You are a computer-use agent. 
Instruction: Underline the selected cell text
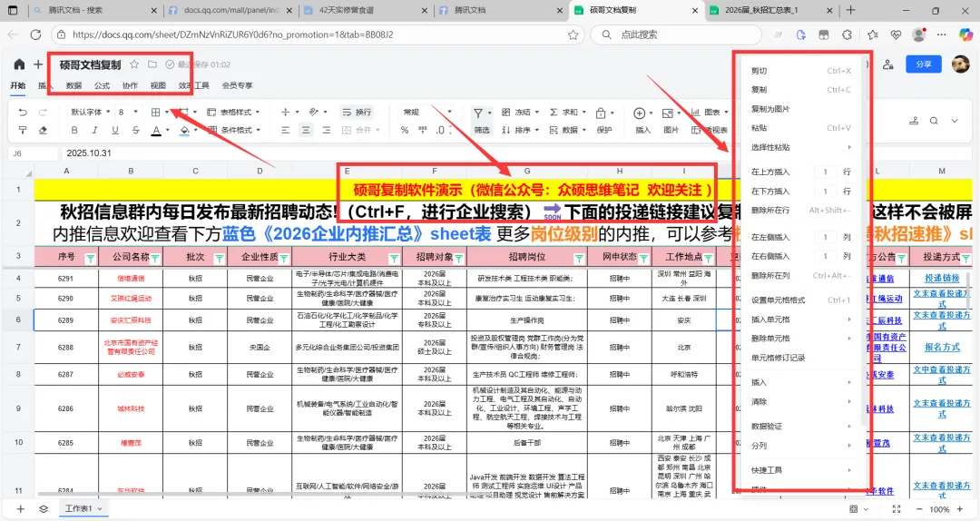click(x=115, y=130)
